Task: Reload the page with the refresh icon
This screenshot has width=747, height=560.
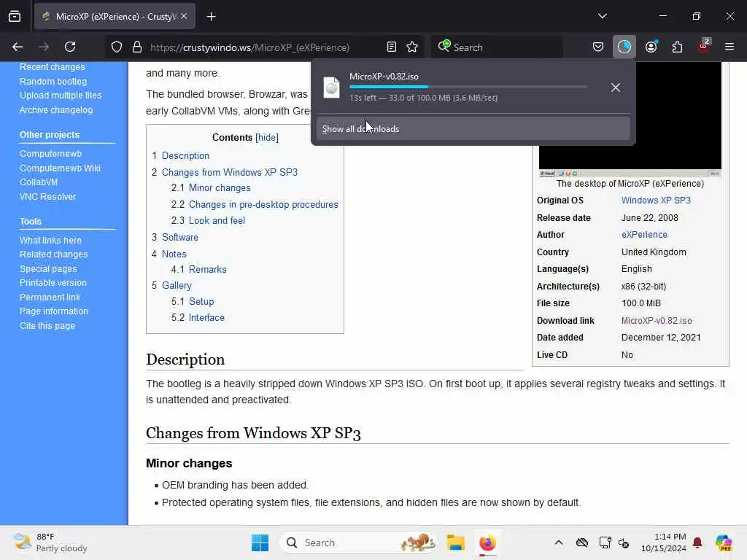Action: [70, 47]
